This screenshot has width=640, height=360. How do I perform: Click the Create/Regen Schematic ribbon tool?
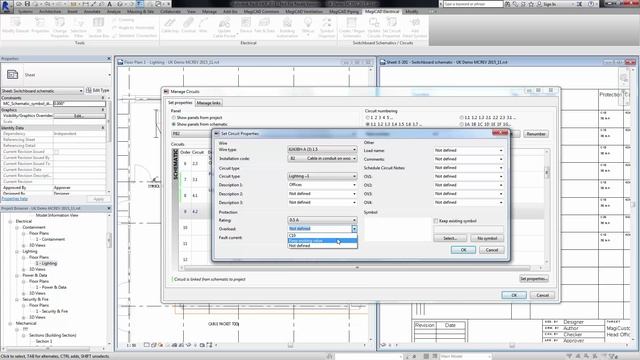351,27
